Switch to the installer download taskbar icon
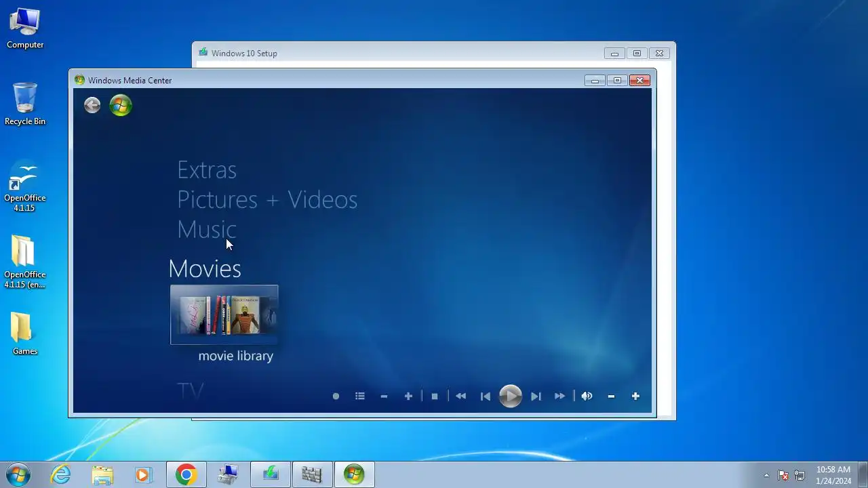Screen dimensions: 868x488 (x=271, y=474)
